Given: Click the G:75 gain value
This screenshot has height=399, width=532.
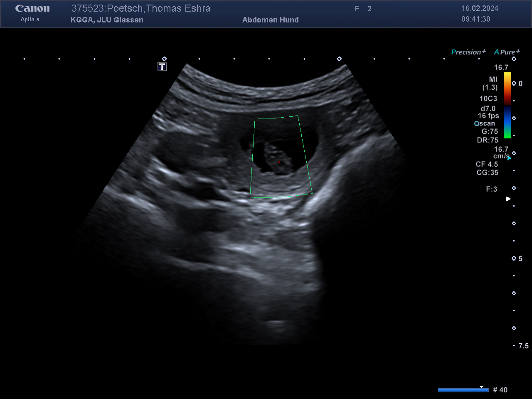Looking at the screenshot, I should click(x=490, y=131).
